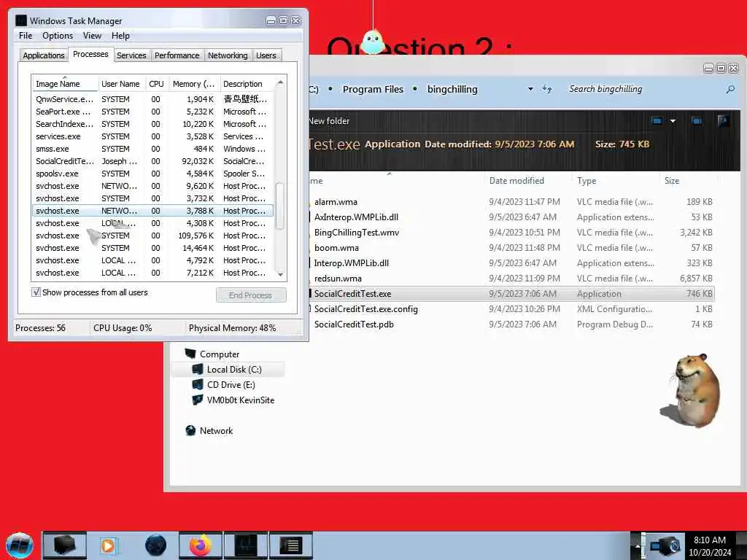Image resolution: width=747 pixels, height=560 pixels.
Task: Open the view options dropdown arrow
Action: pos(673,121)
